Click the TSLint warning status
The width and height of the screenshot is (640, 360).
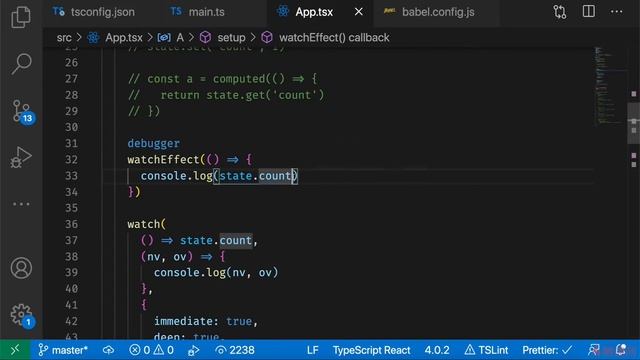click(x=486, y=350)
